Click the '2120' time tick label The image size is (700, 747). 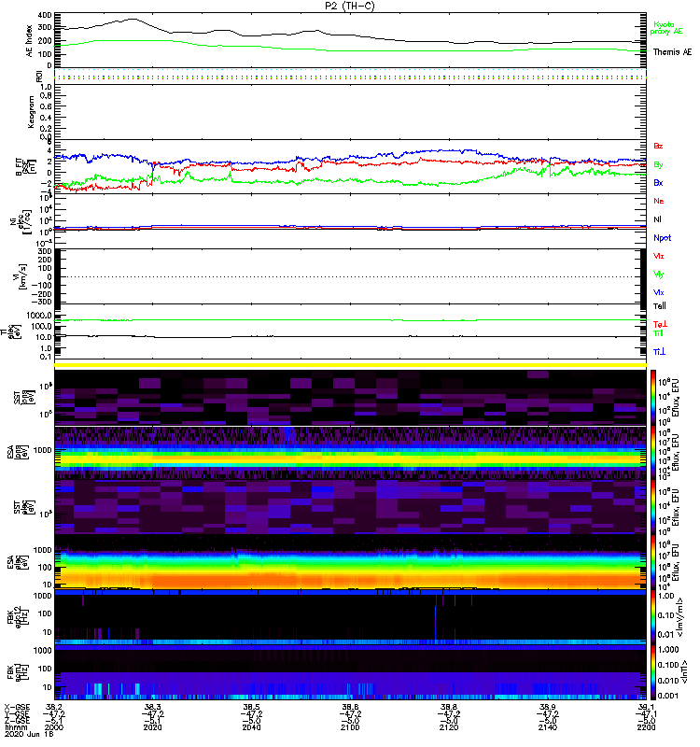pyautogui.click(x=449, y=727)
